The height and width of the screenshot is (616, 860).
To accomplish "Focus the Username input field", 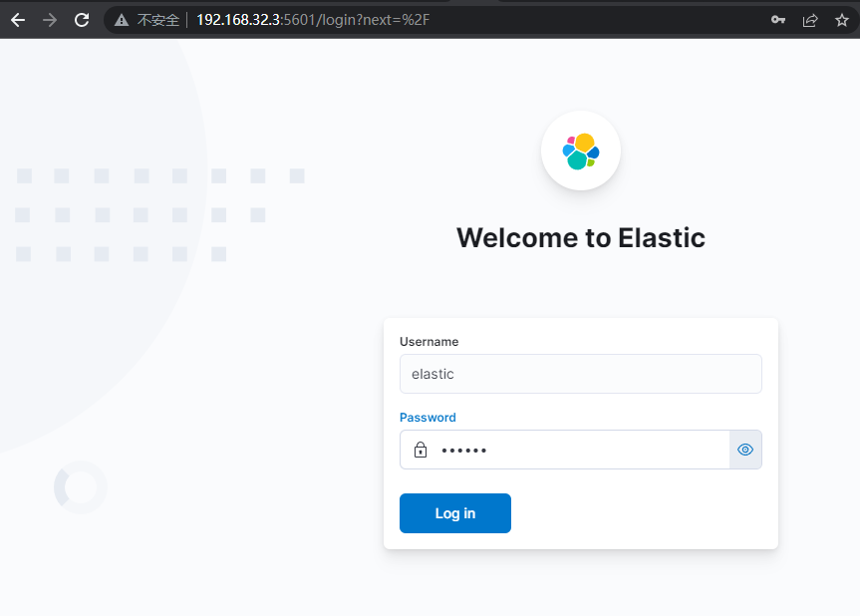I will (x=581, y=374).
